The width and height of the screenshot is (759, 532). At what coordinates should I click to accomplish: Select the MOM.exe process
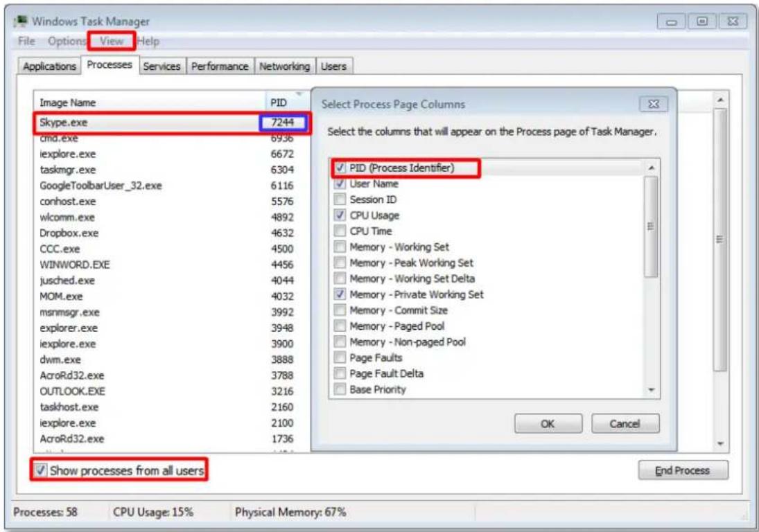[x=171, y=296]
